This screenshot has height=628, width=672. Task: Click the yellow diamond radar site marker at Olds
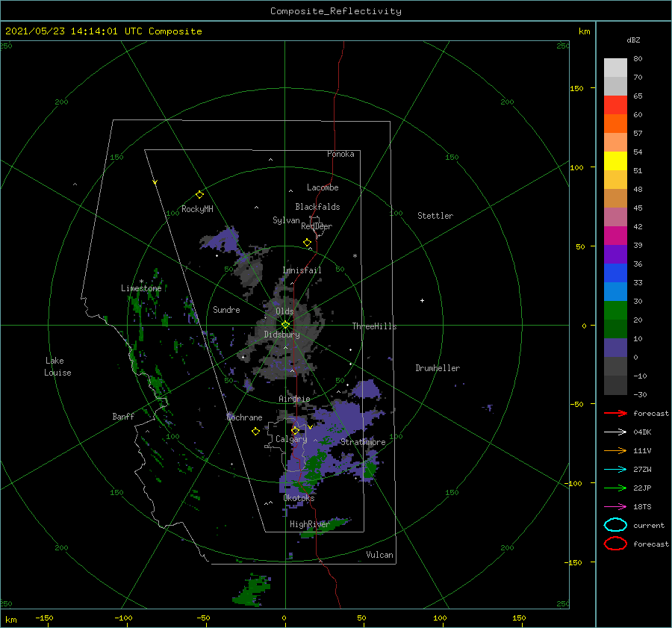pyautogui.click(x=285, y=325)
